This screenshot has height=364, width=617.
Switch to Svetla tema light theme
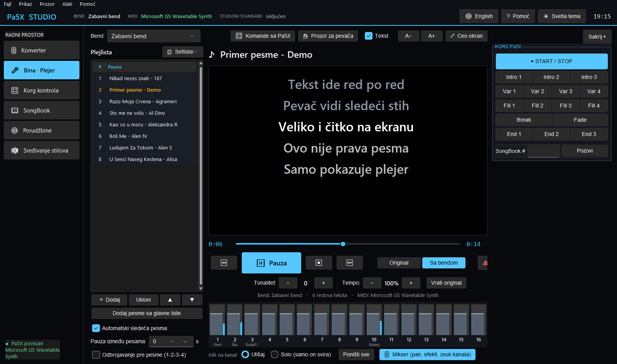pyautogui.click(x=562, y=16)
